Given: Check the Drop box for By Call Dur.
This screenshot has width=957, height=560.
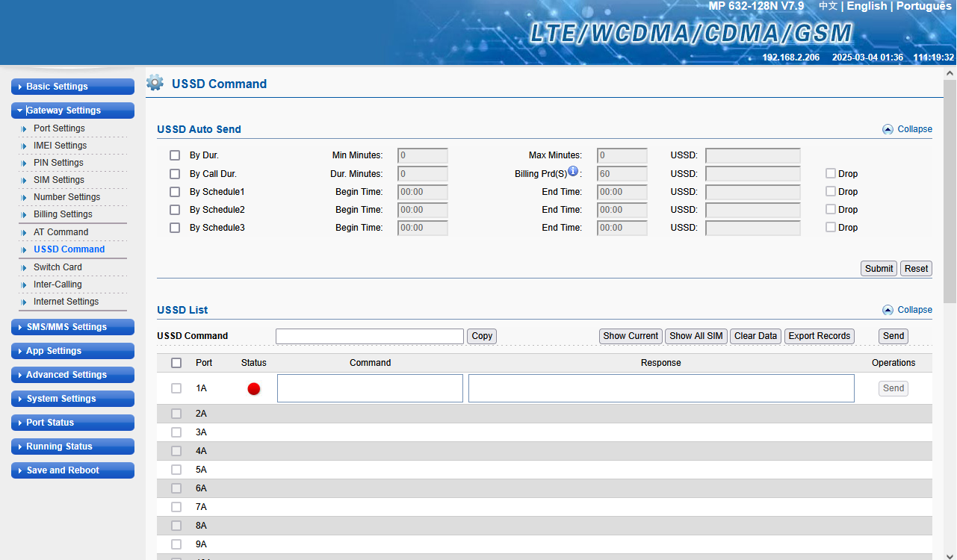Looking at the screenshot, I should (830, 173).
